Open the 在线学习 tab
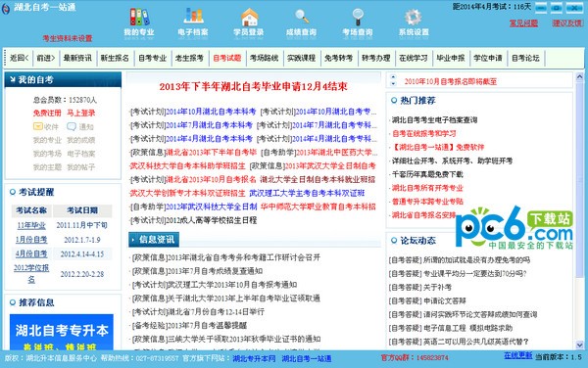Viewport: 588px width, 368px height. (x=414, y=58)
